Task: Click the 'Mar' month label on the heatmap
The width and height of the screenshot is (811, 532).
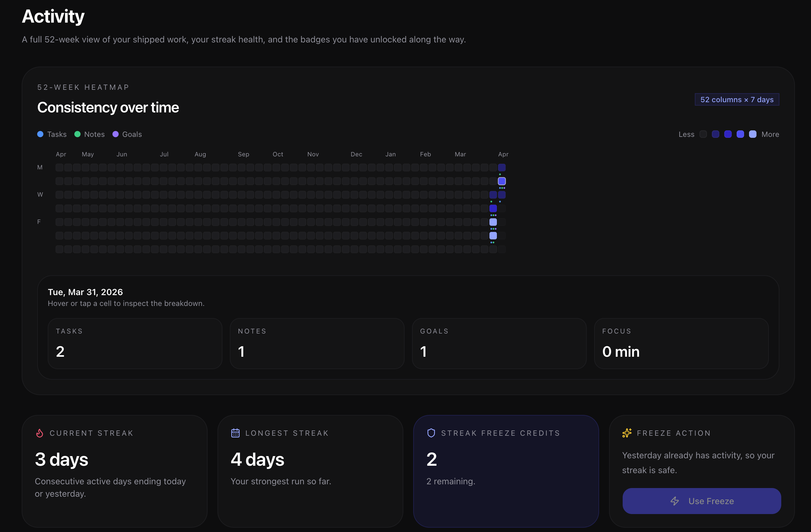Action: (x=460, y=154)
